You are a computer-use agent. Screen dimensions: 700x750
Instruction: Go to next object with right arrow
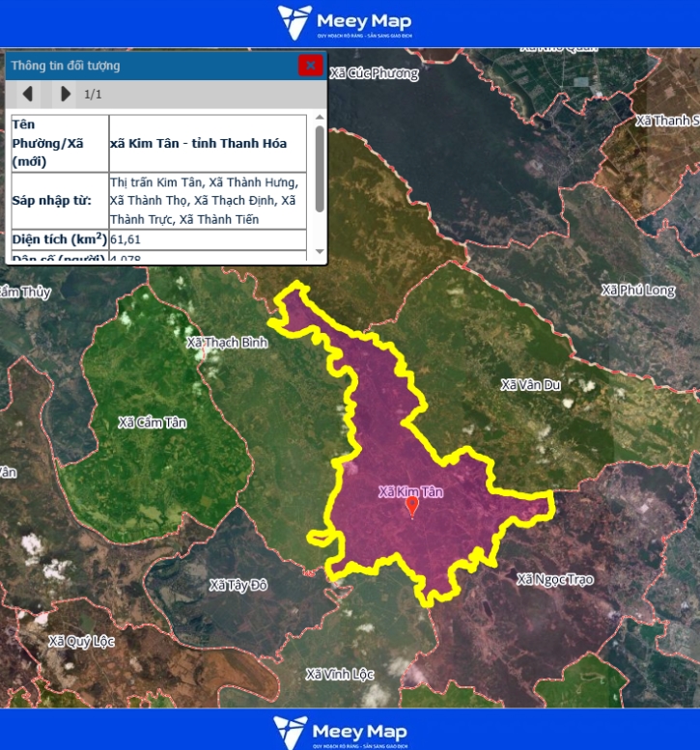click(x=65, y=94)
